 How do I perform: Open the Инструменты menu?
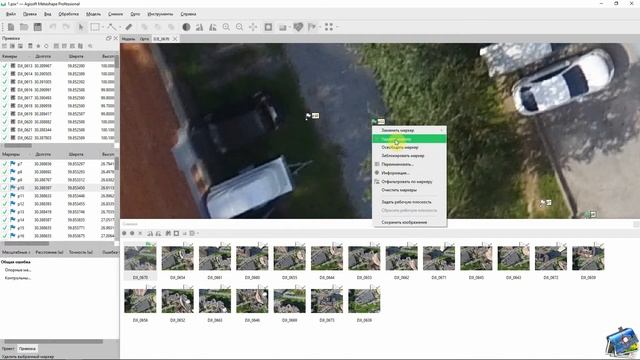click(x=160, y=14)
